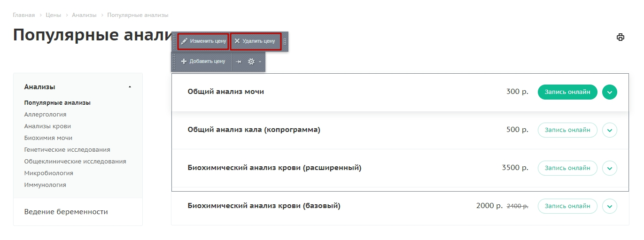Click Популярные анализы in the breadcrumbs
Screen dimensions: 644x240
pyautogui.click(x=138, y=15)
